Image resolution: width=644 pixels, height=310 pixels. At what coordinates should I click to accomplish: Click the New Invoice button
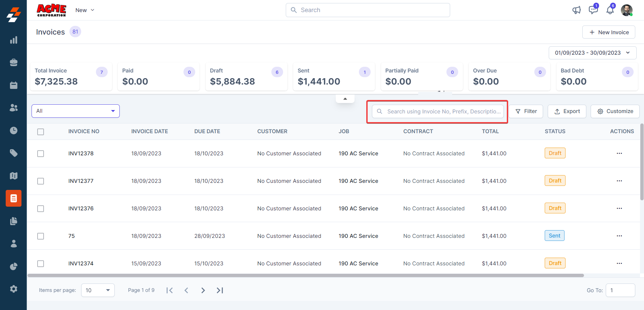click(609, 32)
